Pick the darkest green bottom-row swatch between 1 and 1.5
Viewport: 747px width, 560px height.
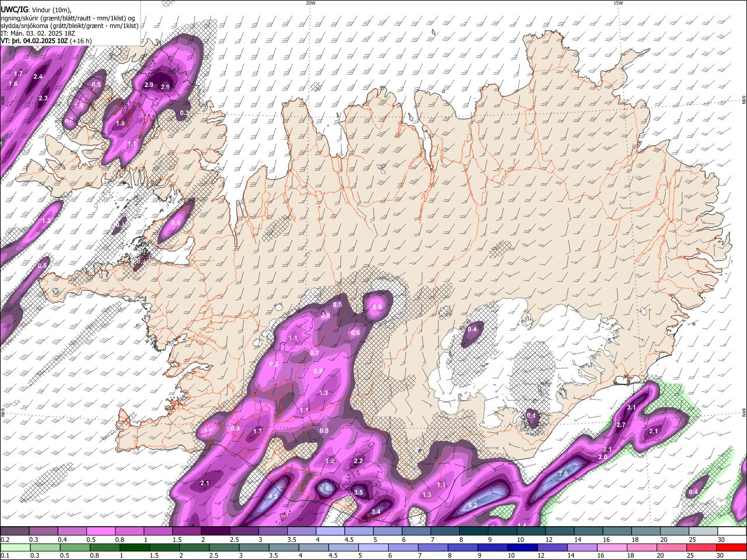(134, 548)
